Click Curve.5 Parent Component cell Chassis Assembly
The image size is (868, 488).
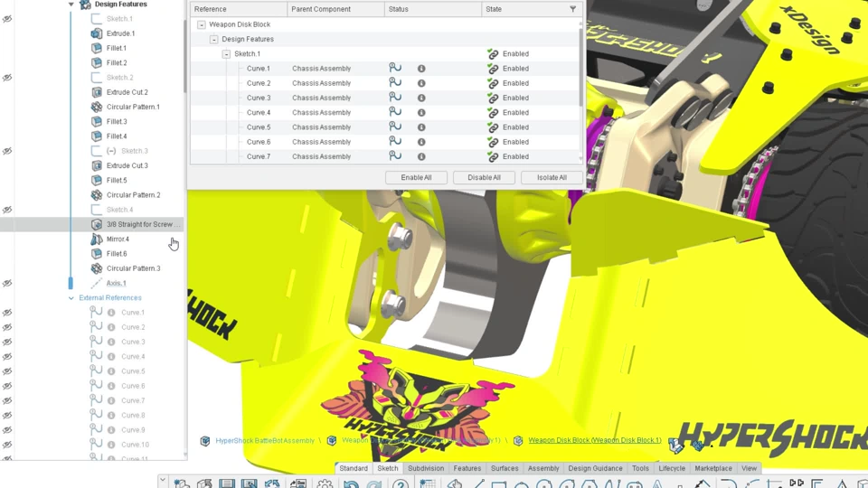(322, 127)
